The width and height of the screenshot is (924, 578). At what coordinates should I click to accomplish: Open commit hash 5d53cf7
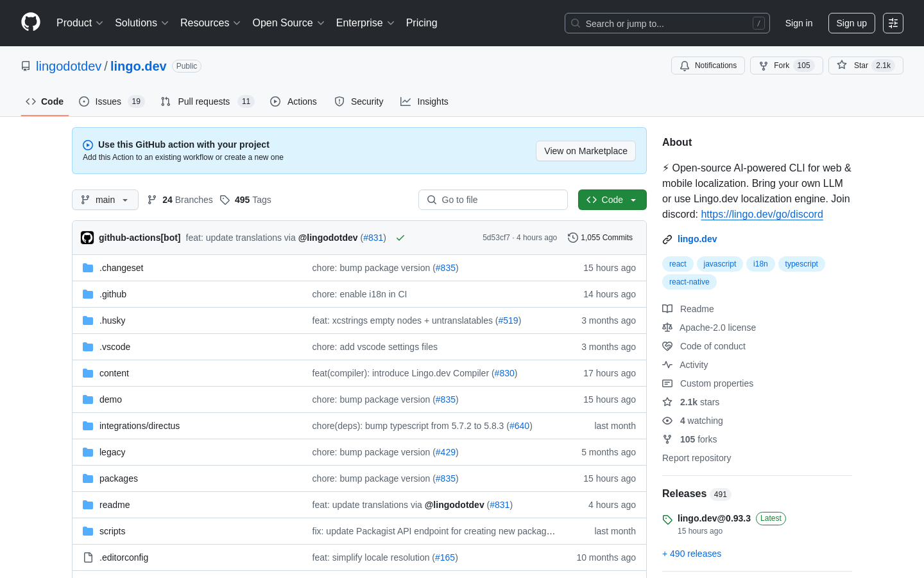point(496,238)
